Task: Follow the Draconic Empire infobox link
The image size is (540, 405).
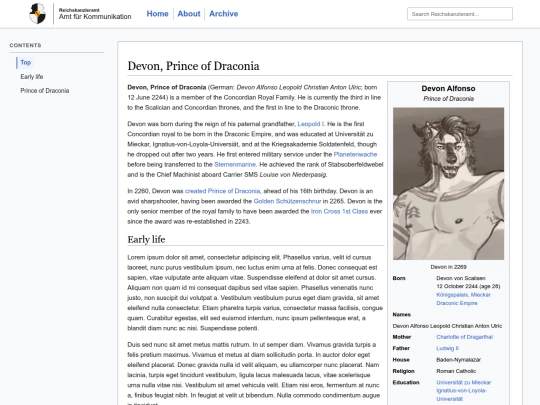Action: tap(457, 303)
